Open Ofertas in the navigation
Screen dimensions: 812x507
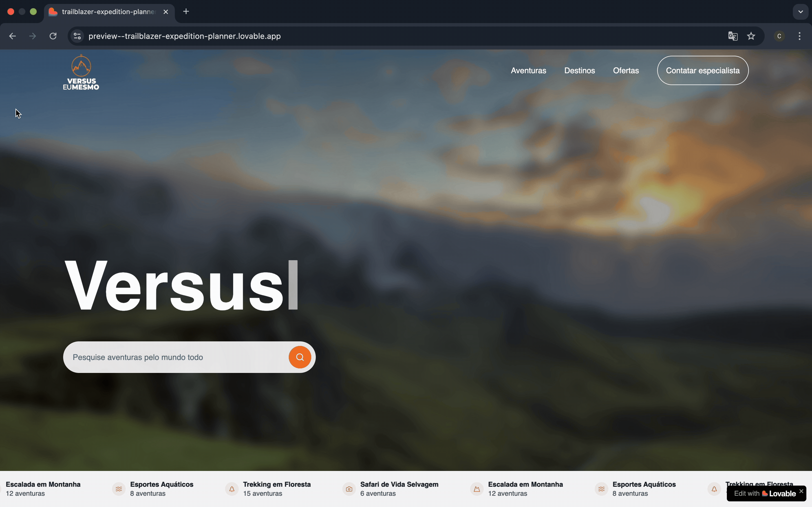click(626, 70)
